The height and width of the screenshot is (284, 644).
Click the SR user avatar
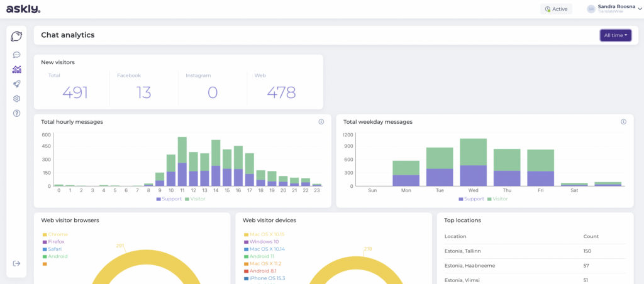[591, 9]
